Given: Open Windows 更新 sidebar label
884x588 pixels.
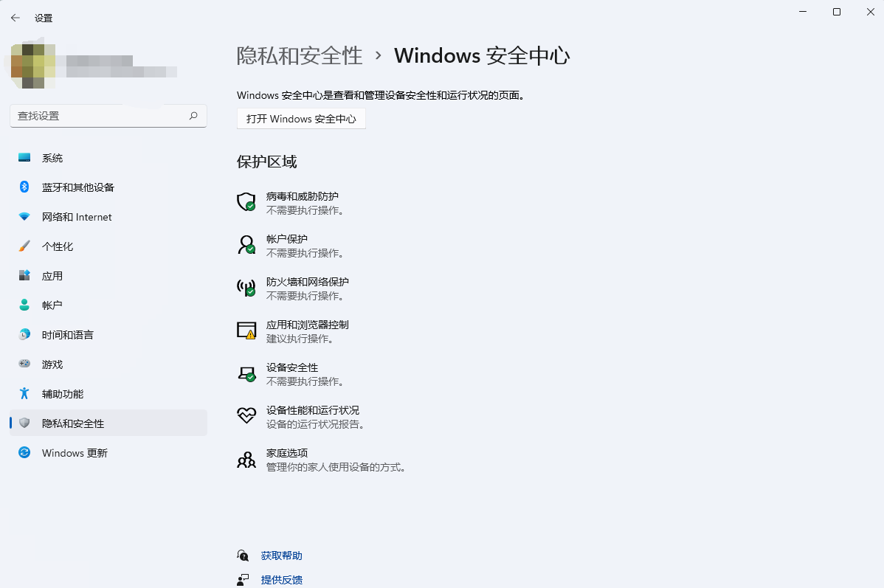Looking at the screenshot, I should pos(75,453).
